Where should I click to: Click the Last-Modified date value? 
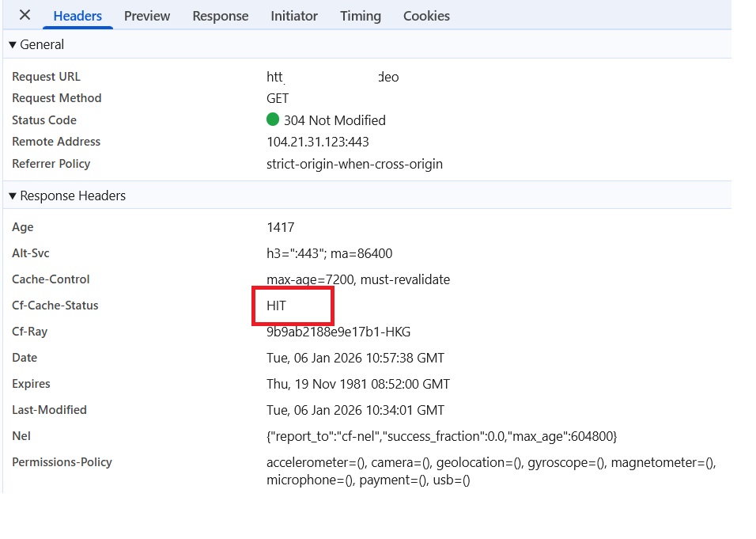tap(355, 410)
